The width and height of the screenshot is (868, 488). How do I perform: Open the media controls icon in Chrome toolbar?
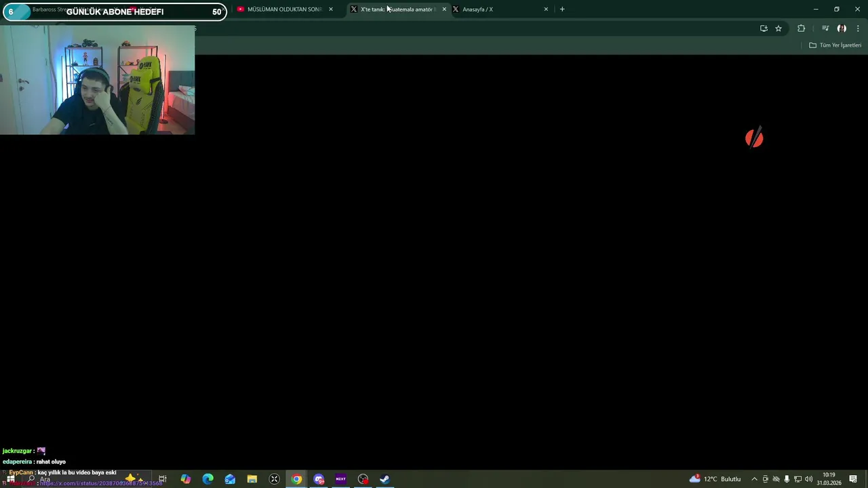tap(825, 28)
